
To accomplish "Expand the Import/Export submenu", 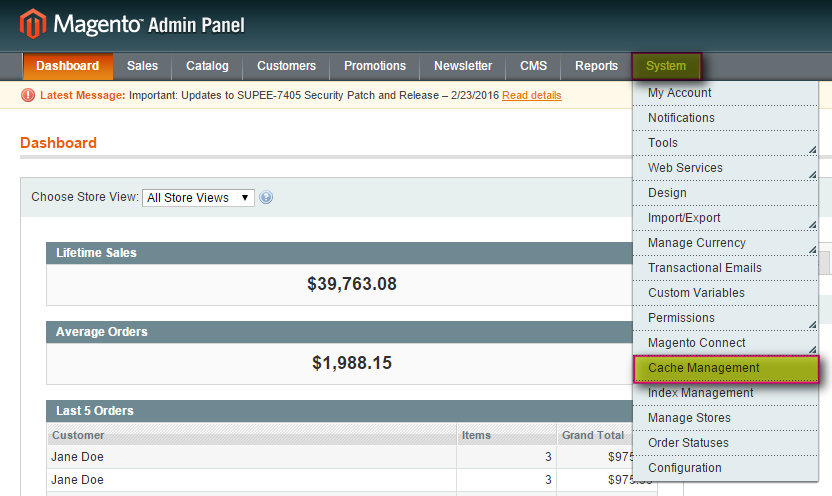I will pos(725,218).
